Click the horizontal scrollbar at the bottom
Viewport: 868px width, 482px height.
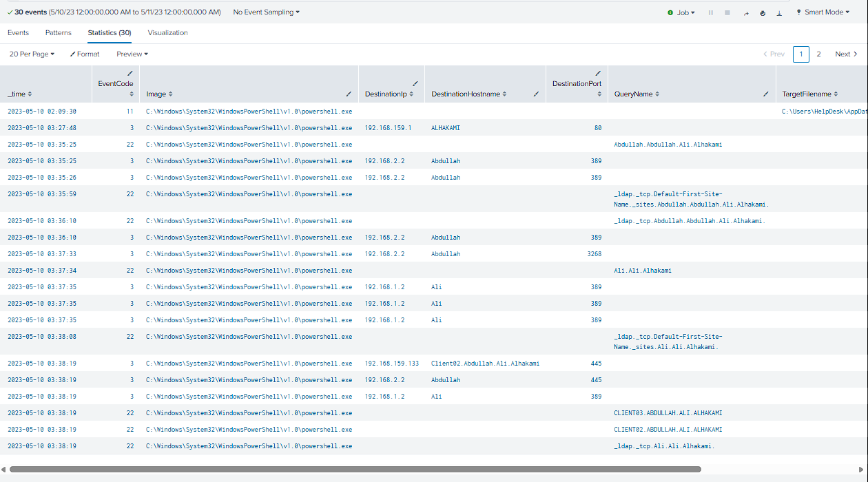[355, 469]
